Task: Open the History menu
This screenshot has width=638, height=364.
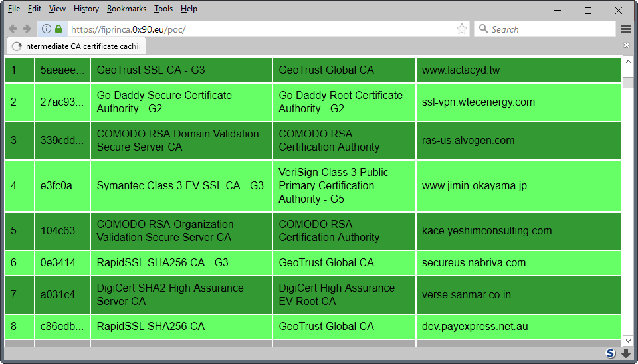Action: coord(86,9)
